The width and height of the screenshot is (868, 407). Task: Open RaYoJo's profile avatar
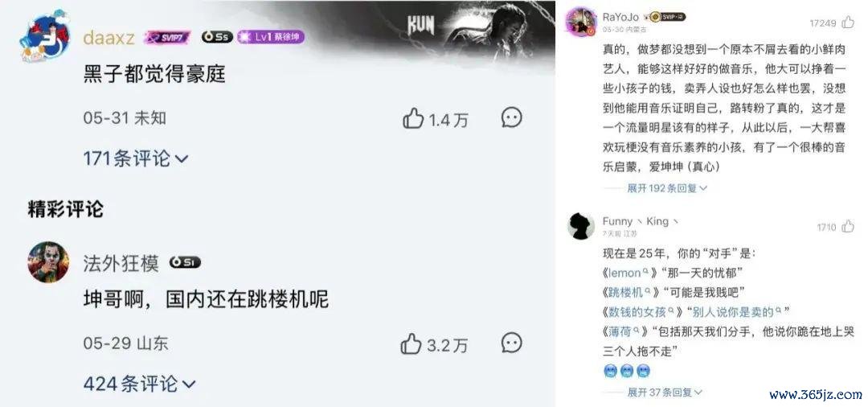pyautogui.click(x=581, y=23)
